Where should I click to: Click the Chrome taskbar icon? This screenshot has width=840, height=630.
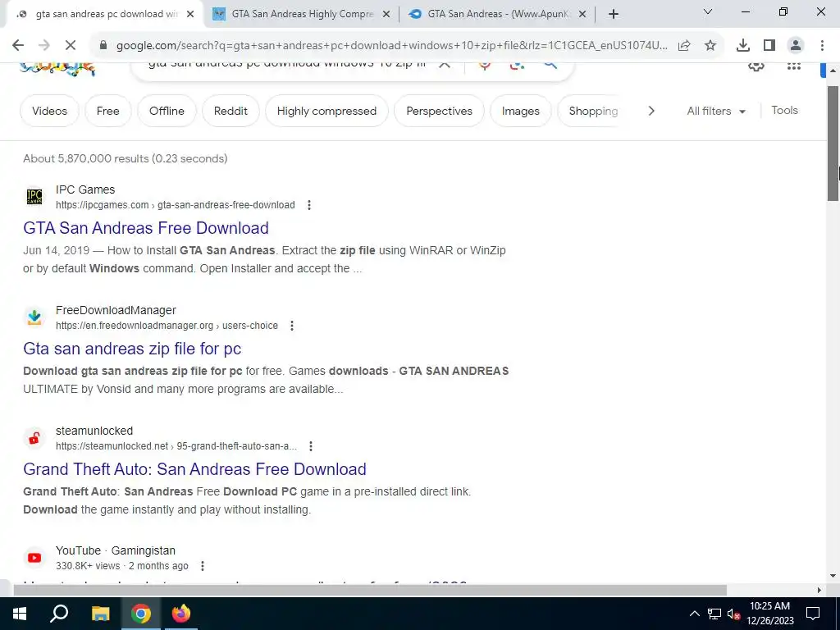141,614
